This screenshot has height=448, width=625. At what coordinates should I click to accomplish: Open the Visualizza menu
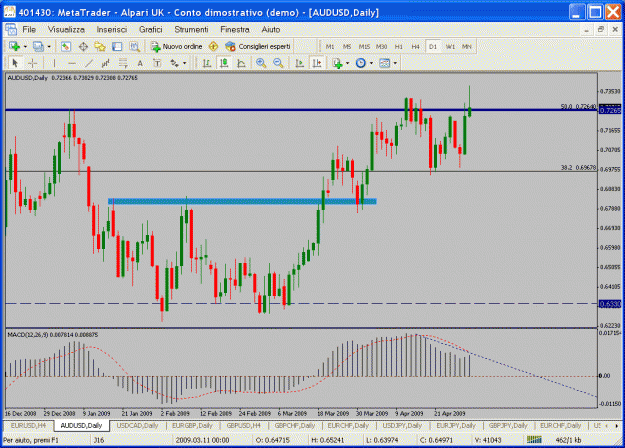[x=66, y=29]
